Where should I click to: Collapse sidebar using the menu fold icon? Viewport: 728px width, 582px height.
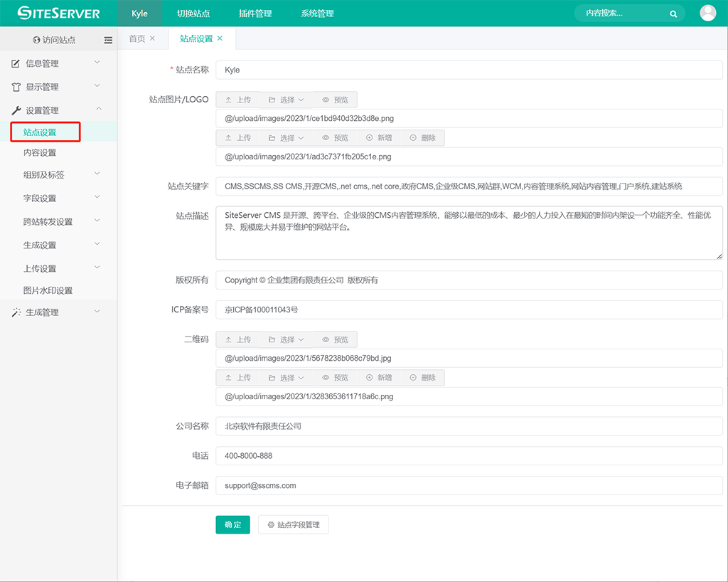click(108, 41)
